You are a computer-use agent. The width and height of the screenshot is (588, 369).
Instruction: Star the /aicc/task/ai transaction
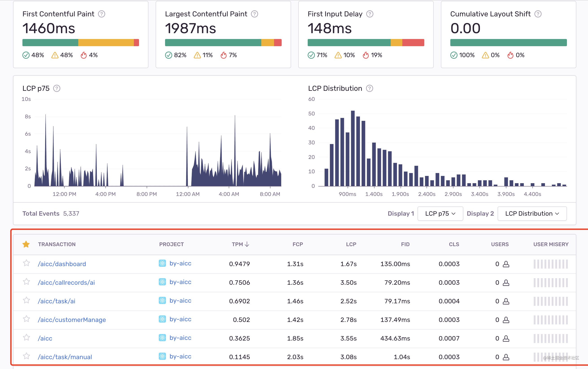click(26, 300)
